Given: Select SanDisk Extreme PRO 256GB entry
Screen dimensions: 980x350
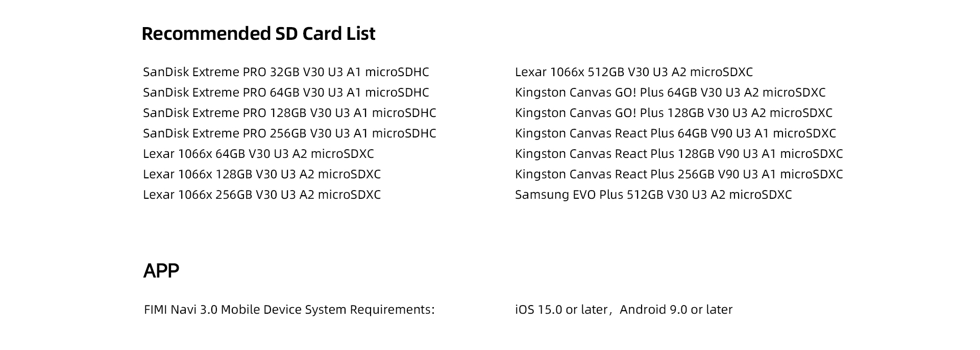Looking at the screenshot, I should [x=289, y=133].
